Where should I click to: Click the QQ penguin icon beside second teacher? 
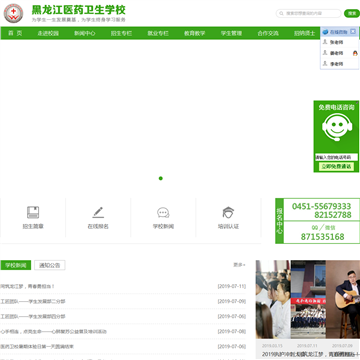click(x=355, y=53)
